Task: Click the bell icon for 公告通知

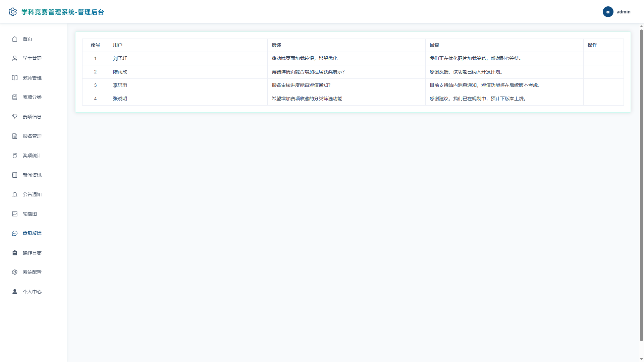Action: (15, 194)
